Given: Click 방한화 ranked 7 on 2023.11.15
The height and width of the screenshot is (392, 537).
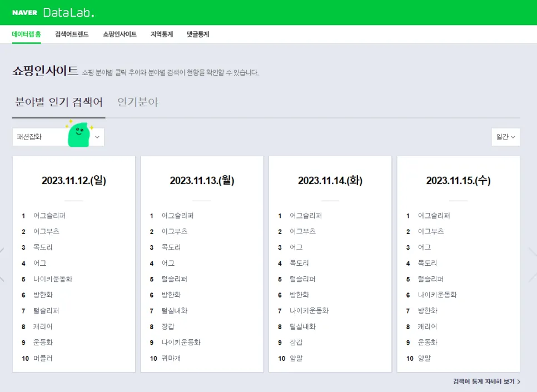Looking at the screenshot, I should click(427, 310).
